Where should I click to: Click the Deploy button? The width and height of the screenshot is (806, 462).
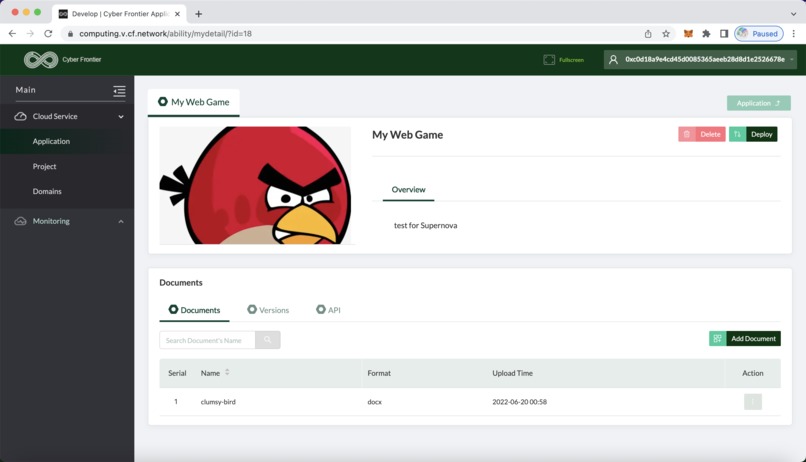[753, 134]
